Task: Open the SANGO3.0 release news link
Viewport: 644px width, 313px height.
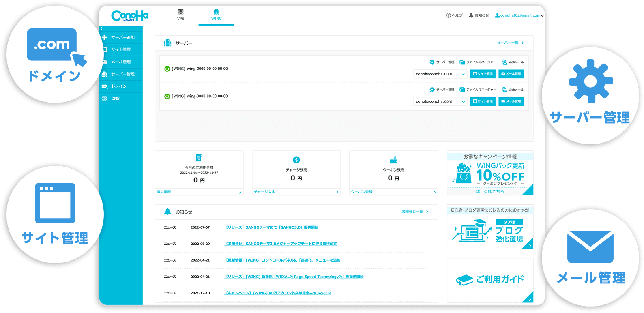Action: 272,227
